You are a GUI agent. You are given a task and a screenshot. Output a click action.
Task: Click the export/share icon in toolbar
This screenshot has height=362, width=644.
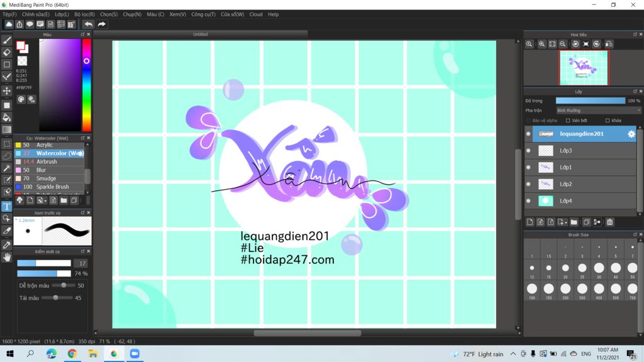click(19, 25)
